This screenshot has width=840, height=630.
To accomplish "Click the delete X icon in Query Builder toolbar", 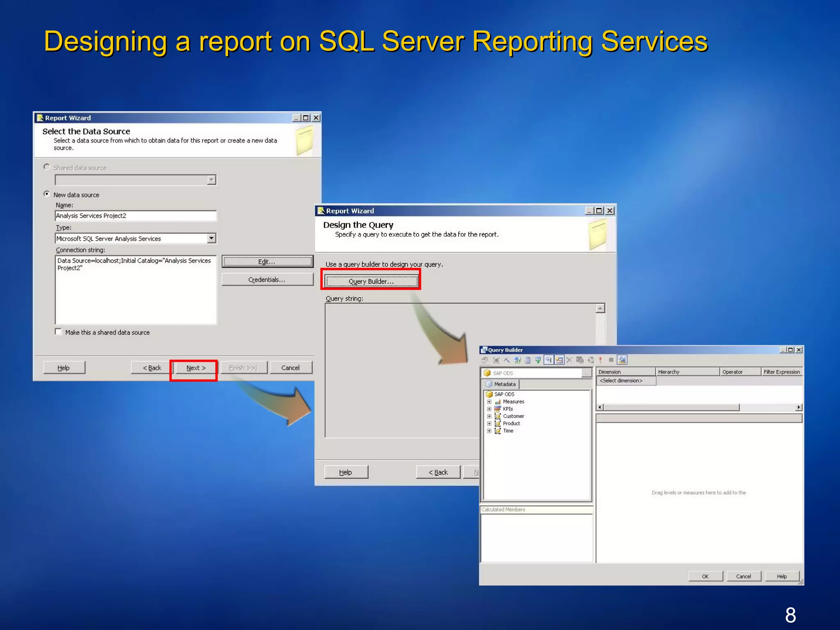I will [x=569, y=360].
